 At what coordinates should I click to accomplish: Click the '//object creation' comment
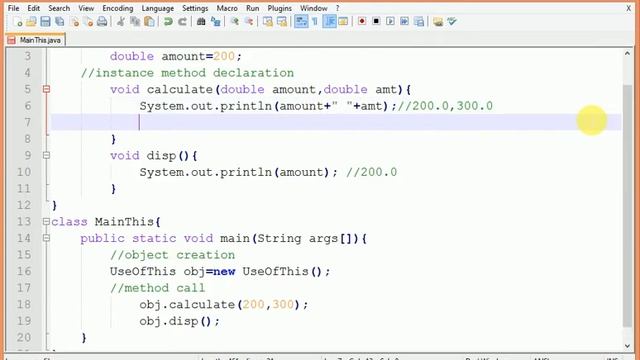pos(172,255)
